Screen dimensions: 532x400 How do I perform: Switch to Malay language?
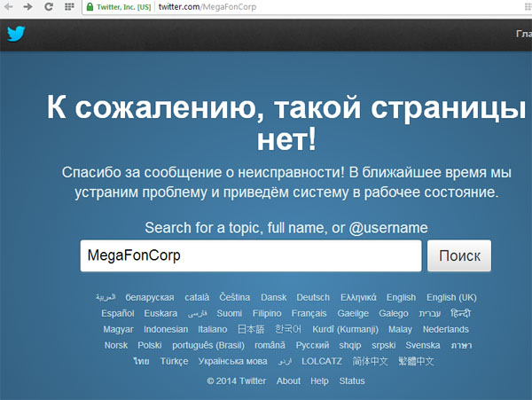coord(401,329)
